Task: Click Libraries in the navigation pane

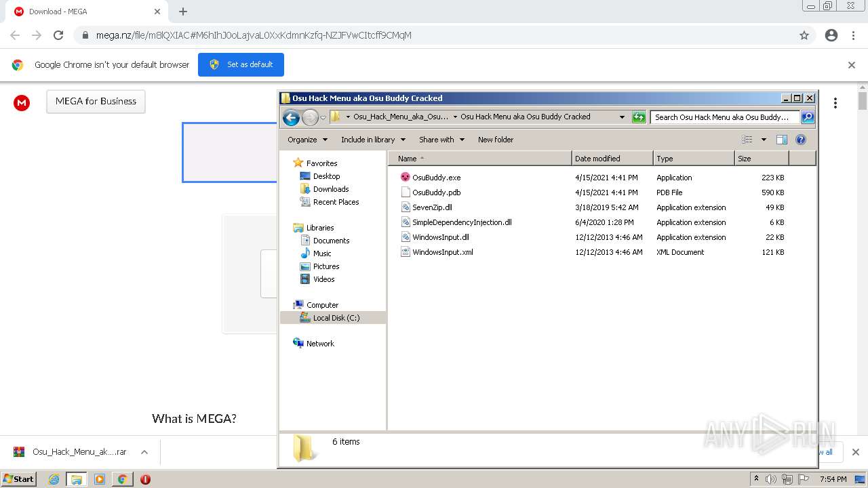Action: point(320,228)
